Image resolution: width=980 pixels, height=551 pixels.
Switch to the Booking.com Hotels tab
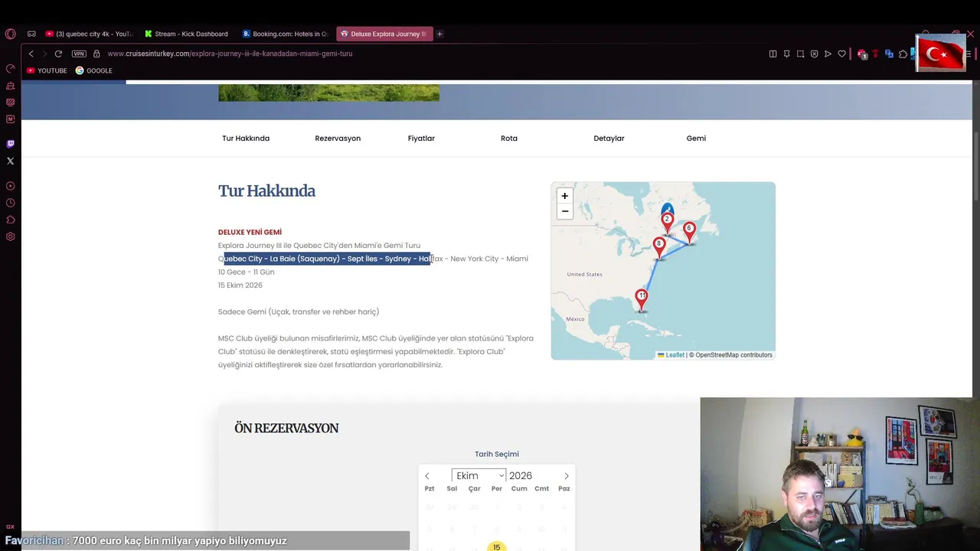pos(285,34)
